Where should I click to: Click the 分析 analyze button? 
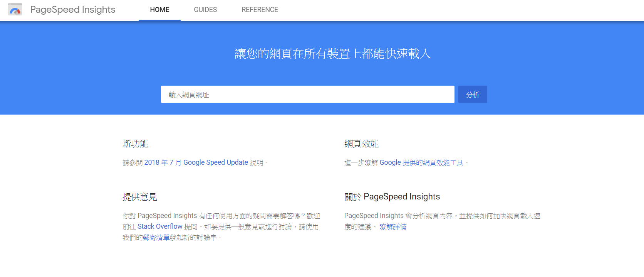(473, 95)
